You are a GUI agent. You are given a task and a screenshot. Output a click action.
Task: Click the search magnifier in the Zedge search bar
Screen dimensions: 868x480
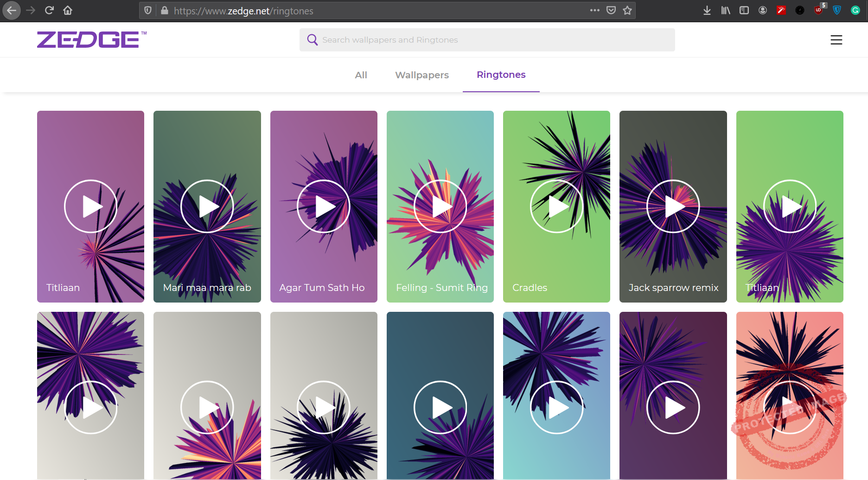tap(313, 40)
